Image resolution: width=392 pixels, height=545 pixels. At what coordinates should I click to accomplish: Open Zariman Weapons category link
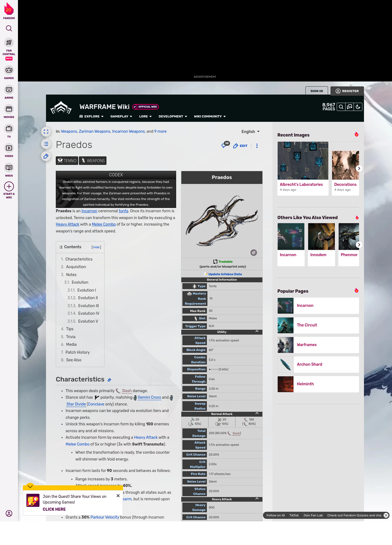94,131
